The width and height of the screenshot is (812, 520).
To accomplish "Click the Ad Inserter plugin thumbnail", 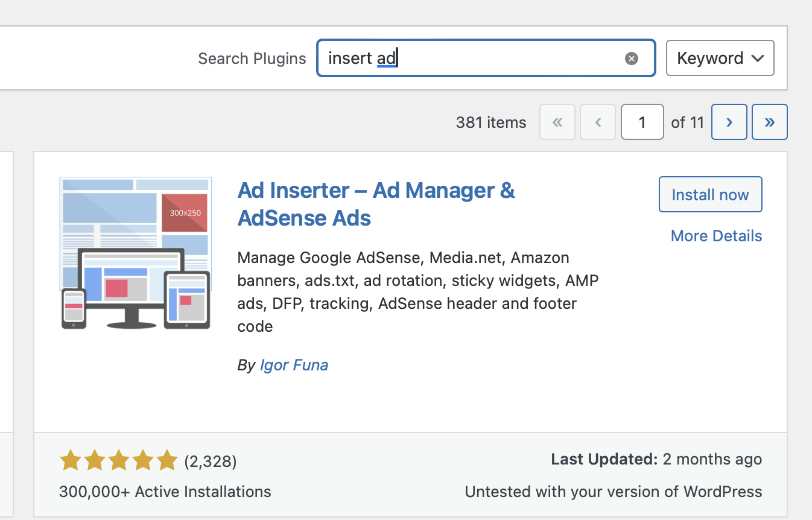I will point(136,253).
